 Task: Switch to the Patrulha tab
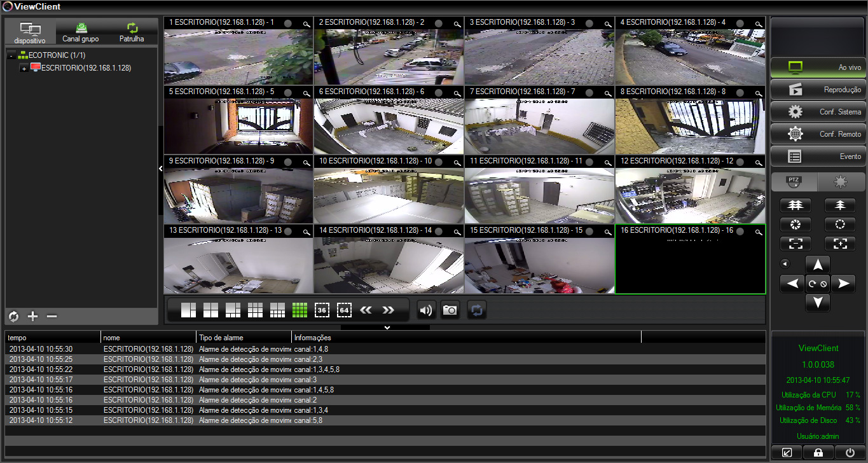[132, 32]
